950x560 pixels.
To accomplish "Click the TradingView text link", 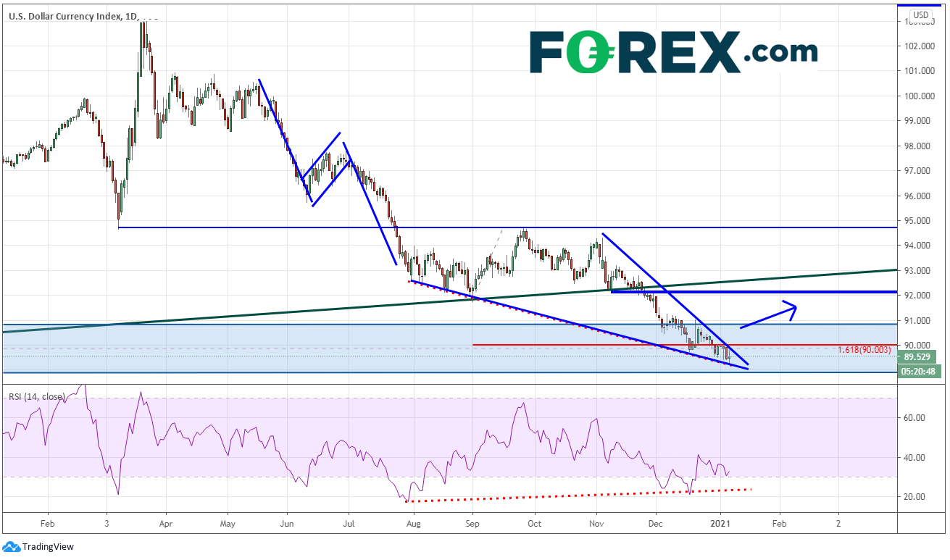I will [x=48, y=547].
